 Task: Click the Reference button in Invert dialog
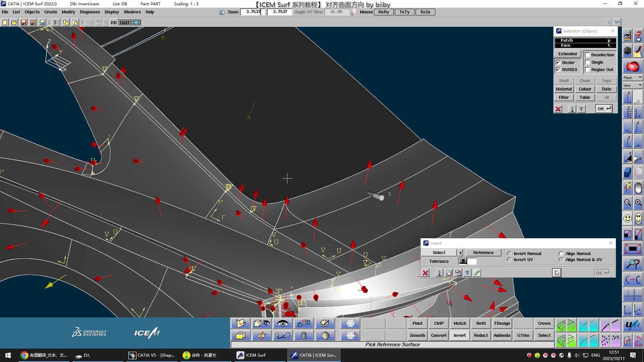click(x=483, y=253)
